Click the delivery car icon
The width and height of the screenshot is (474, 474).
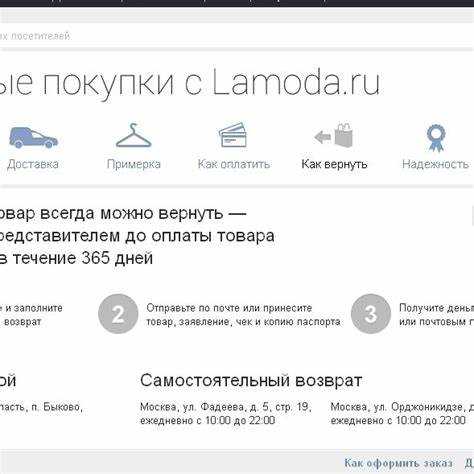(33, 138)
